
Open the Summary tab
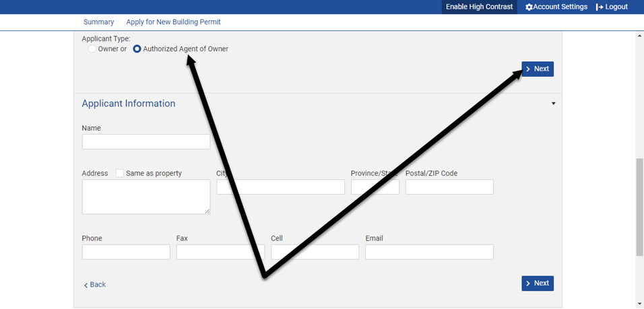(98, 22)
